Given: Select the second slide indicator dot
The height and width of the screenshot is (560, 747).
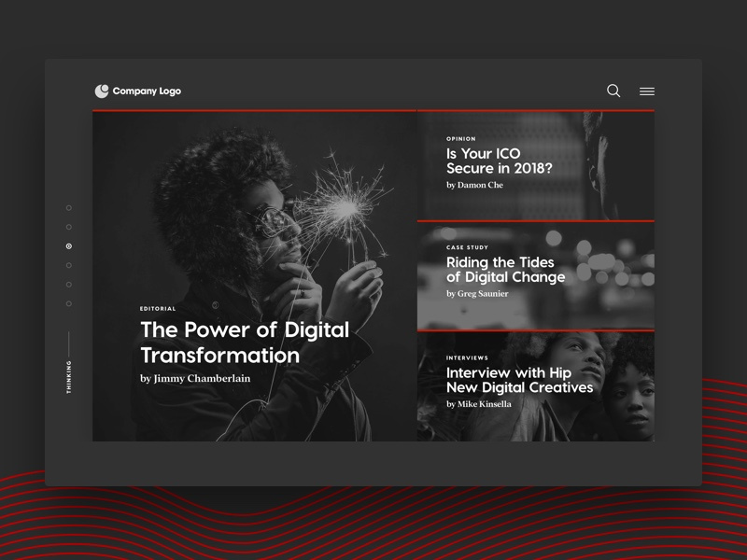Looking at the screenshot, I should tap(69, 227).
